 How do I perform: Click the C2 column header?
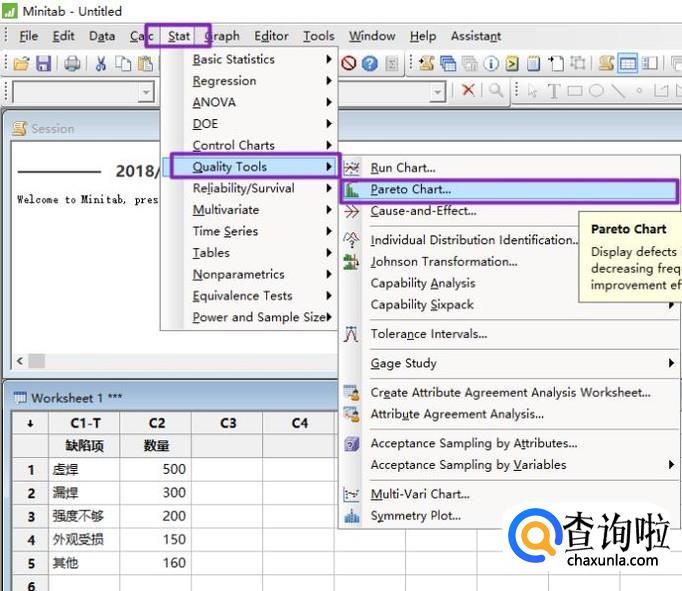(156, 423)
